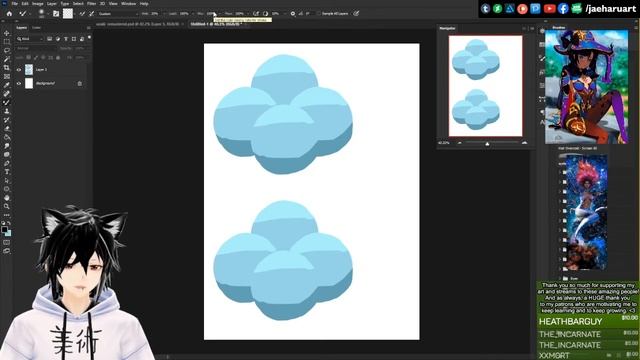Select the Paint Bucket tool
The image size is (640, 360).
pyautogui.click(x=7, y=137)
